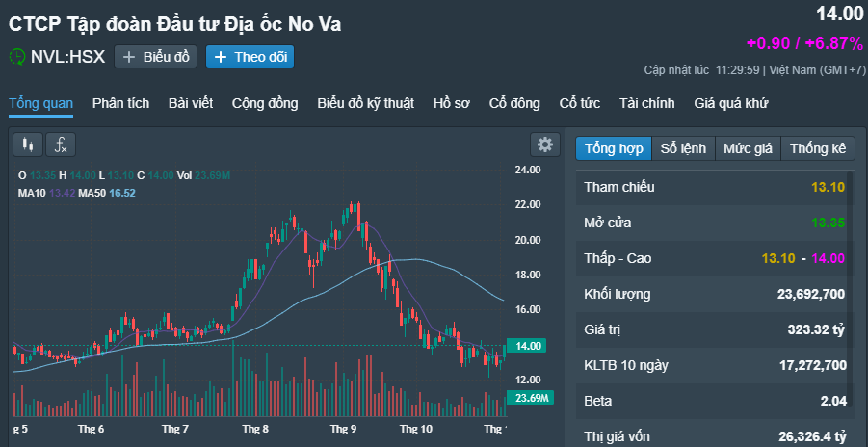Switch to Sổ lệnh panel tab

[684, 148]
